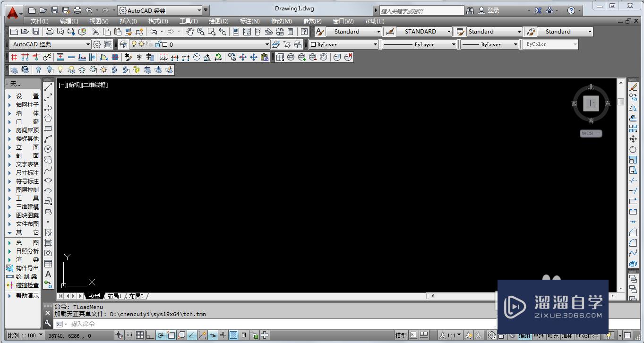Open the Layer Properties Manager icon
Image resolution: width=644 pixels, height=343 pixels.
(x=123, y=44)
